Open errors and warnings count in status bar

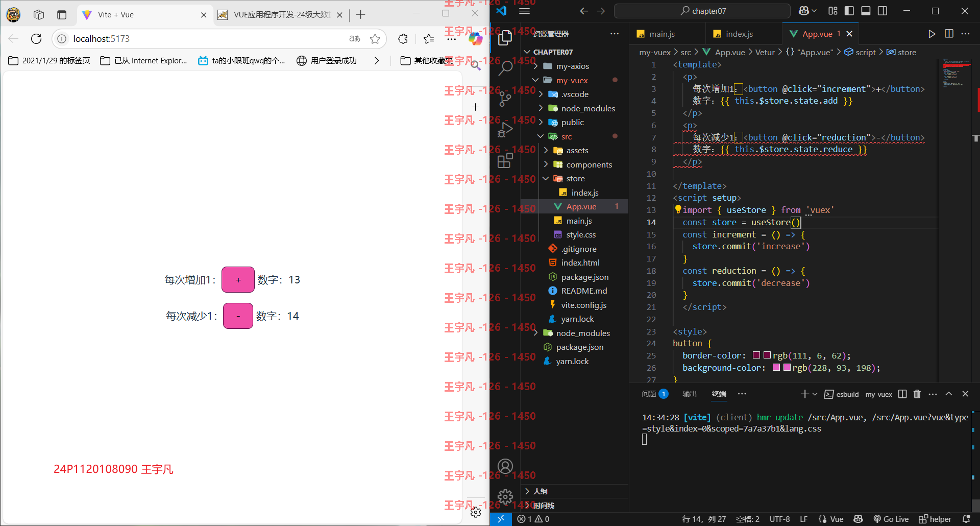(533, 519)
